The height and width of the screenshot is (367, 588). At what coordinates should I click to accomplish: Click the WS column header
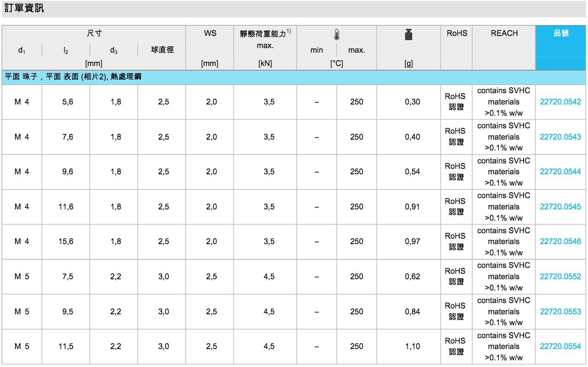(x=210, y=33)
